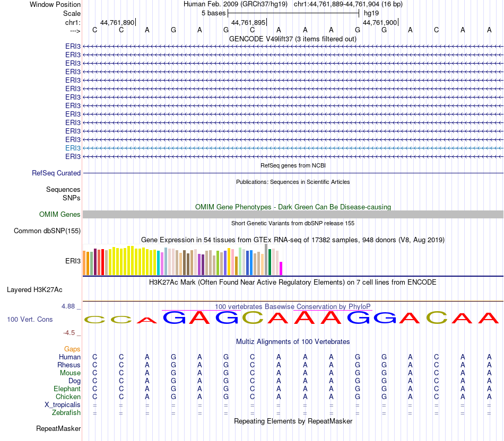Click the Zebrafish species row label
504x441 pixels.
[66, 413]
